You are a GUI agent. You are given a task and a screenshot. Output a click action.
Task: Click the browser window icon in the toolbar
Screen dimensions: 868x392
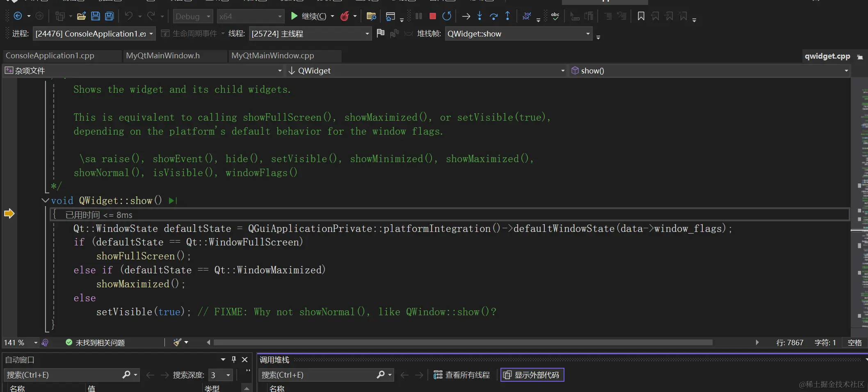tap(390, 16)
